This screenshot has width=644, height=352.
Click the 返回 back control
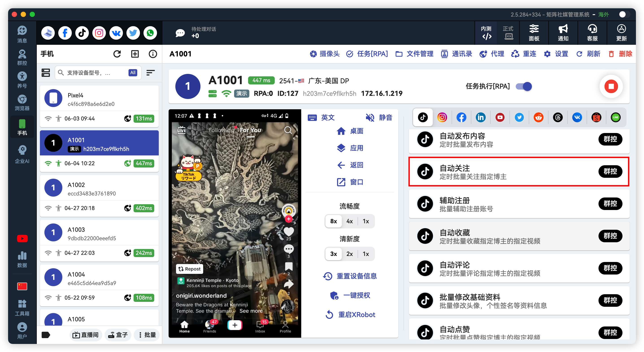350,165
